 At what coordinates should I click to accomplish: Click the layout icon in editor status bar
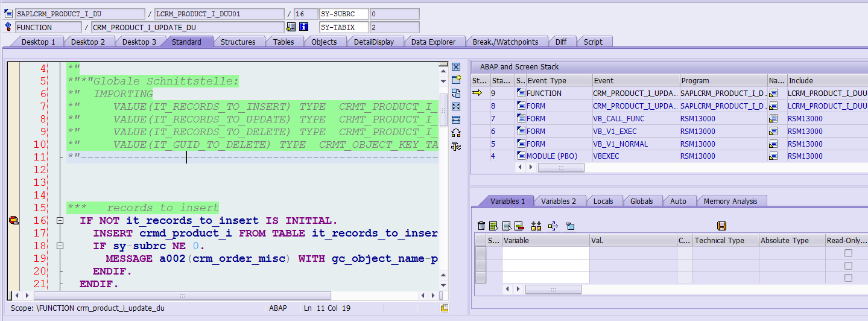pyautogui.click(x=445, y=308)
